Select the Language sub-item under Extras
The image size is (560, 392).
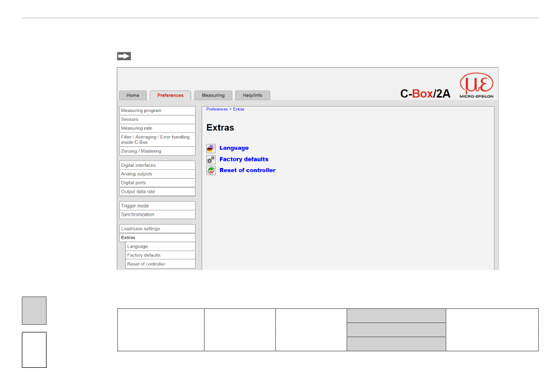160,246
